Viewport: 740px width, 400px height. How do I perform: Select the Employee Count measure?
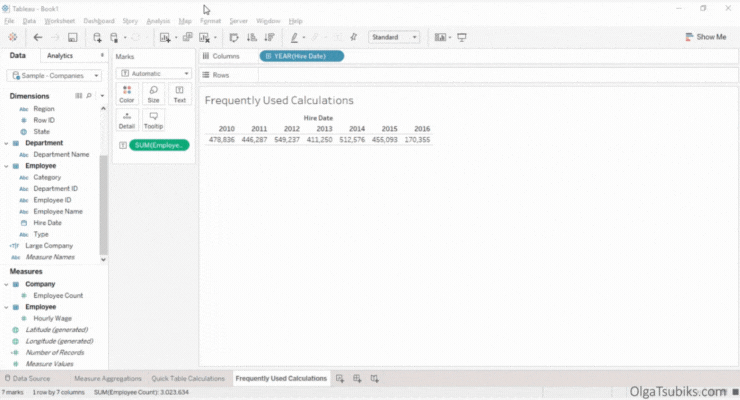click(58, 296)
